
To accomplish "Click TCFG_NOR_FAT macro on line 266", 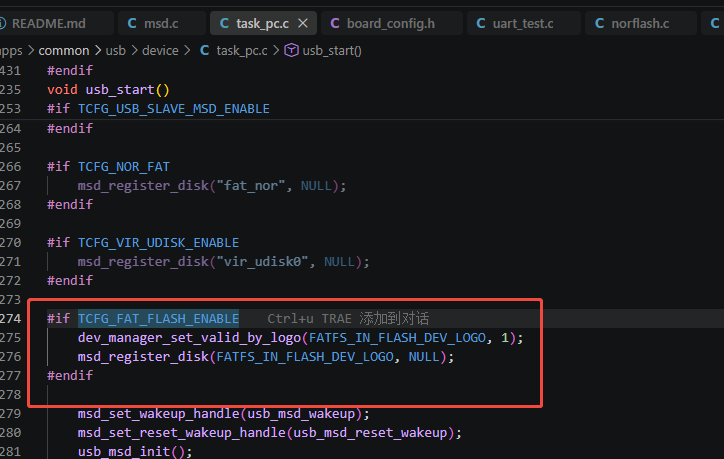I will (124, 167).
